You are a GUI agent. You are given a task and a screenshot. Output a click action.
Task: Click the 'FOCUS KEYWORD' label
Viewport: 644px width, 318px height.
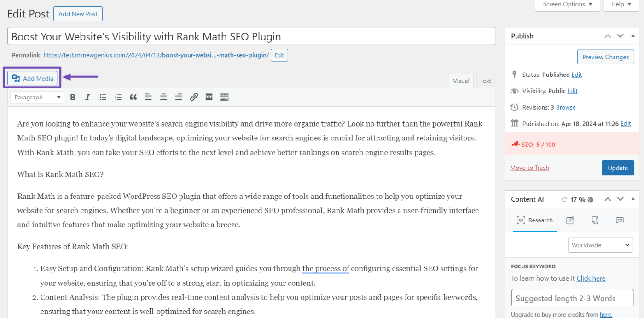click(x=533, y=266)
